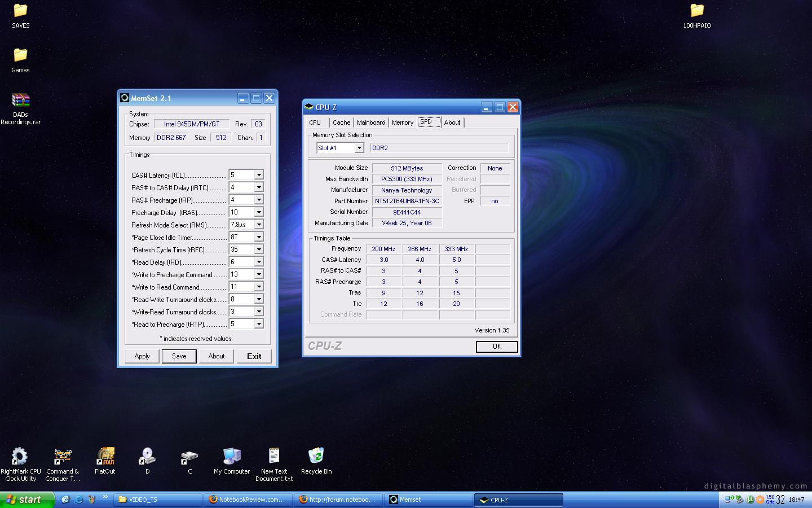Screen dimensions: 812x508
Task: Open Write-Read Turnaround clocks dropdown
Action: [258, 312]
